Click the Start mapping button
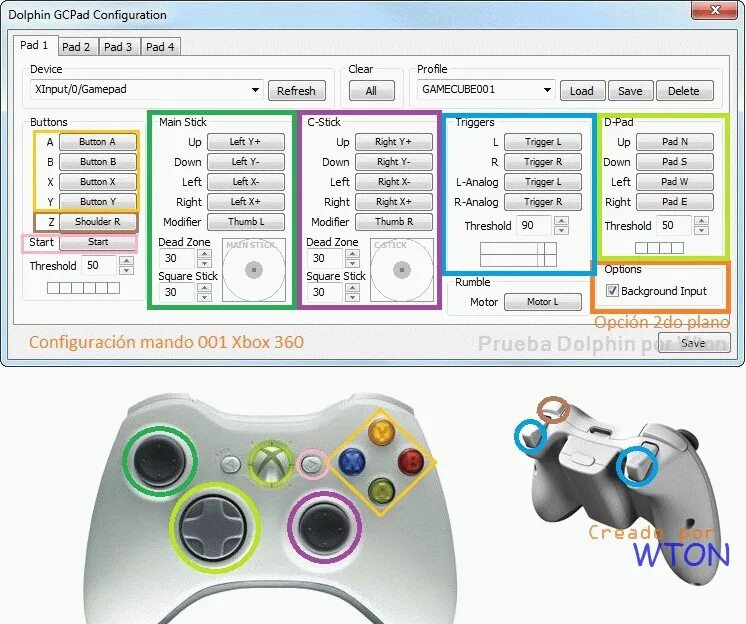This screenshot has height=624, width=746. point(98,242)
